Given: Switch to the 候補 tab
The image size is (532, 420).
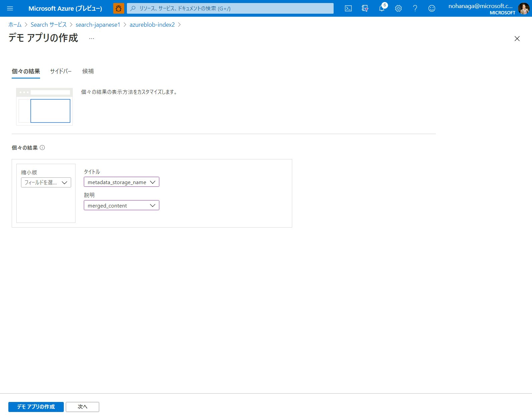Looking at the screenshot, I should coord(88,71).
